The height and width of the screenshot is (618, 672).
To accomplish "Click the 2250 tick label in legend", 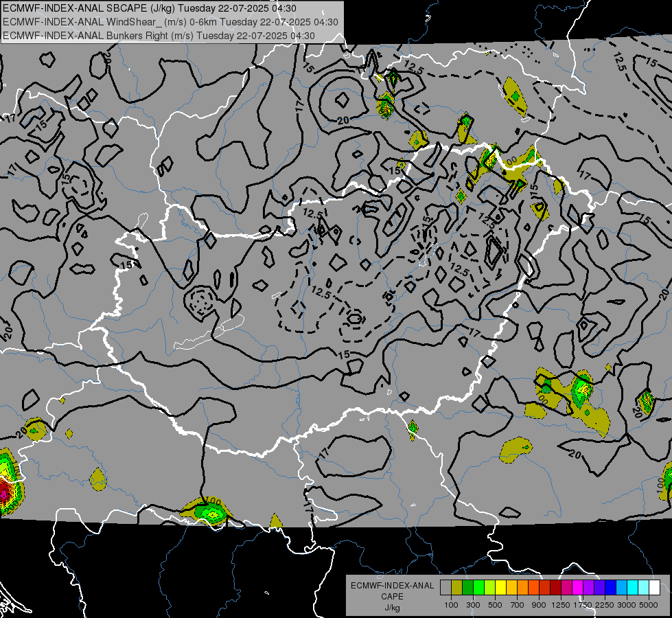I will (x=605, y=605).
